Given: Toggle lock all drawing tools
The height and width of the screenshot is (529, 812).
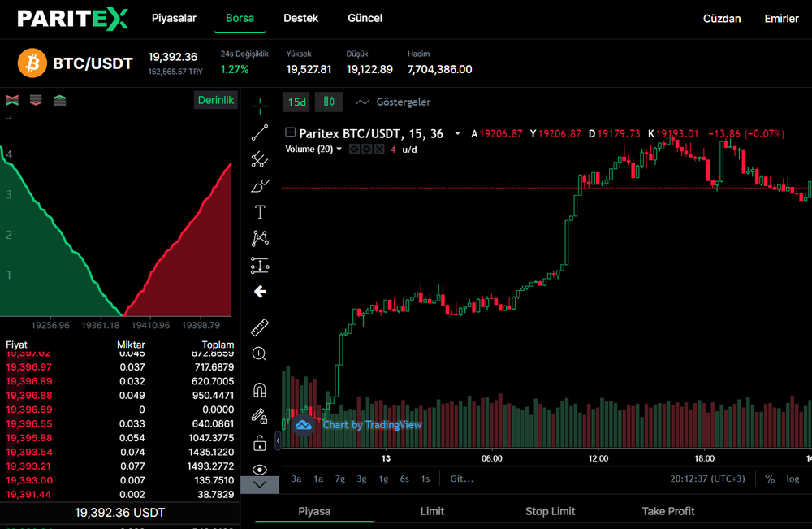Looking at the screenshot, I should click(x=260, y=443).
